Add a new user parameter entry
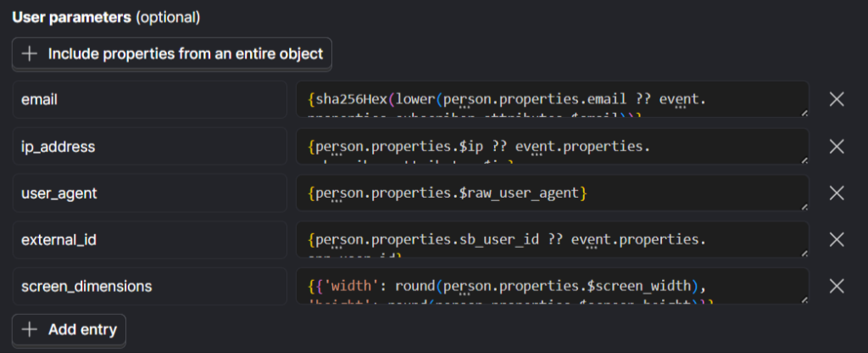Image resolution: width=868 pixels, height=353 pixels. 70,329
